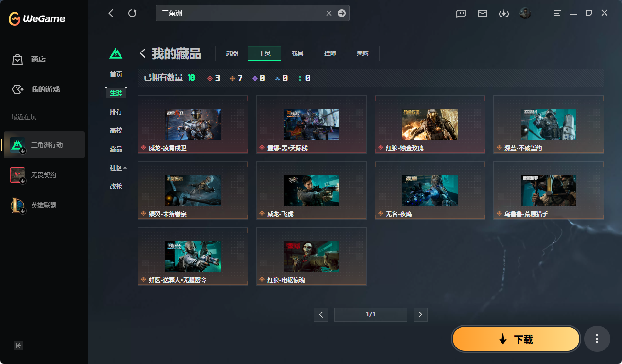The image size is (622, 364).
Task: Click the green rarity count 0
Action: pyautogui.click(x=304, y=78)
